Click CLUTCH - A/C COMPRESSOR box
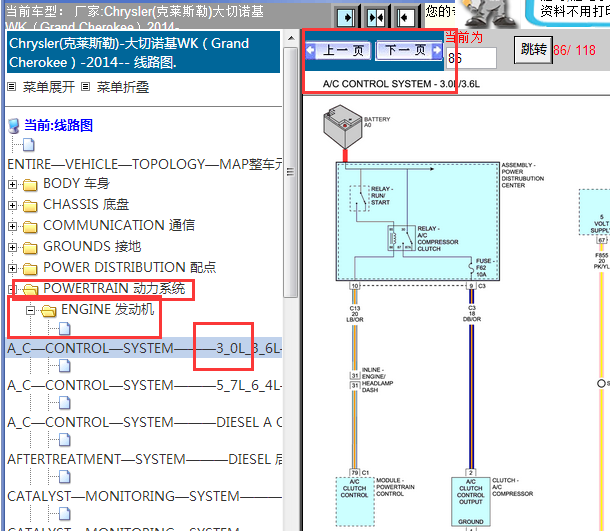Screen dimensions: 610x531 [471, 502]
